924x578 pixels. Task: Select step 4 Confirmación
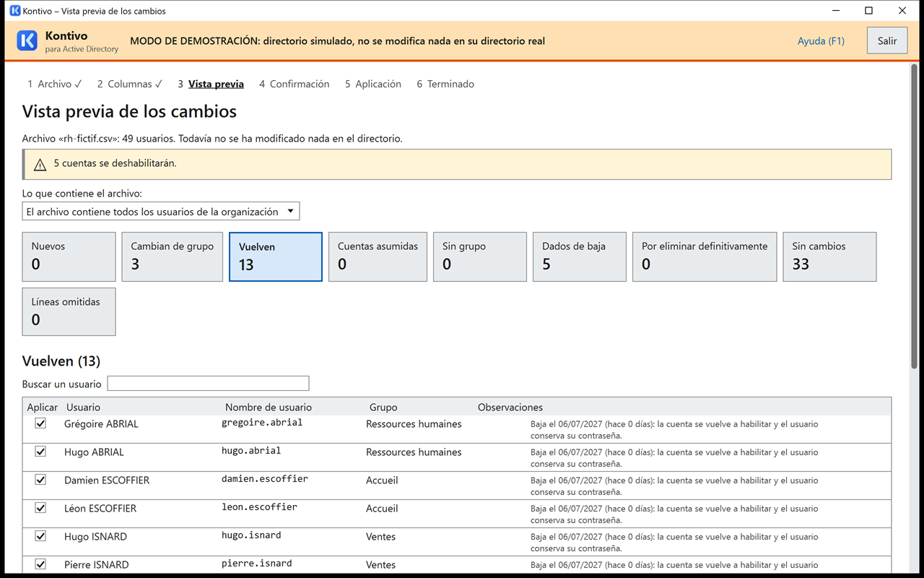click(x=295, y=84)
